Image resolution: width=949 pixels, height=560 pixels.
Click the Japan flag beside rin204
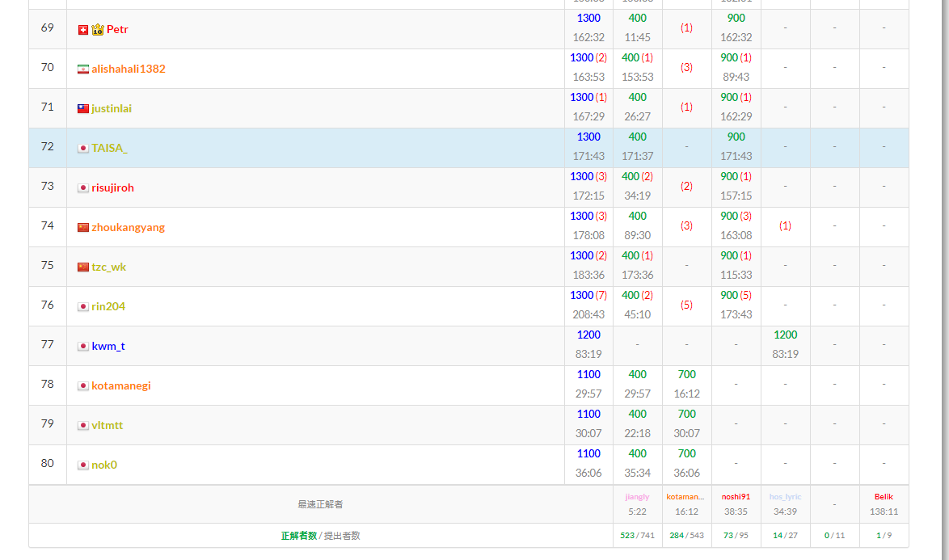click(x=83, y=306)
